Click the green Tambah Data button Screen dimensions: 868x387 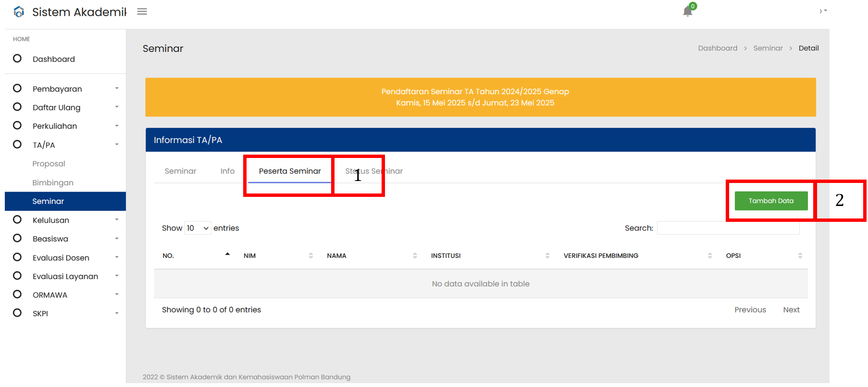pos(771,201)
